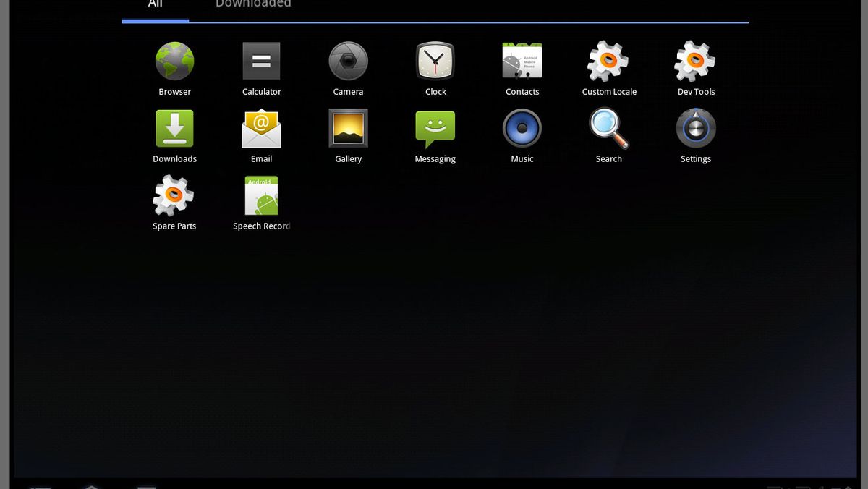Open the Browser app
This screenshot has width=868, height=489.
point(174,61)
